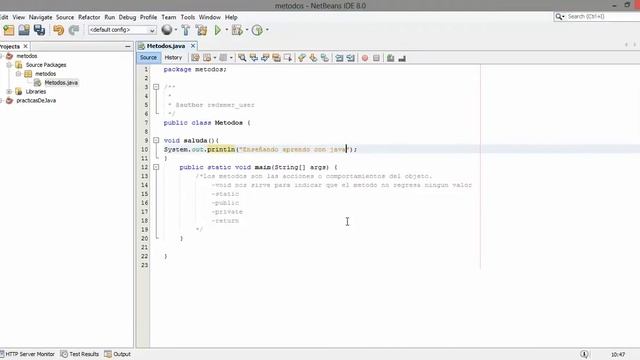Open the Navigate menu
Viewport: 640px width, 360px height.
tap(40, 17)
